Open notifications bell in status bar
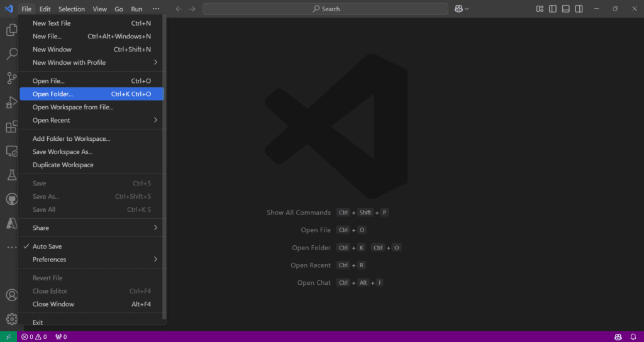Screen dimensions: 644x342 633,337
